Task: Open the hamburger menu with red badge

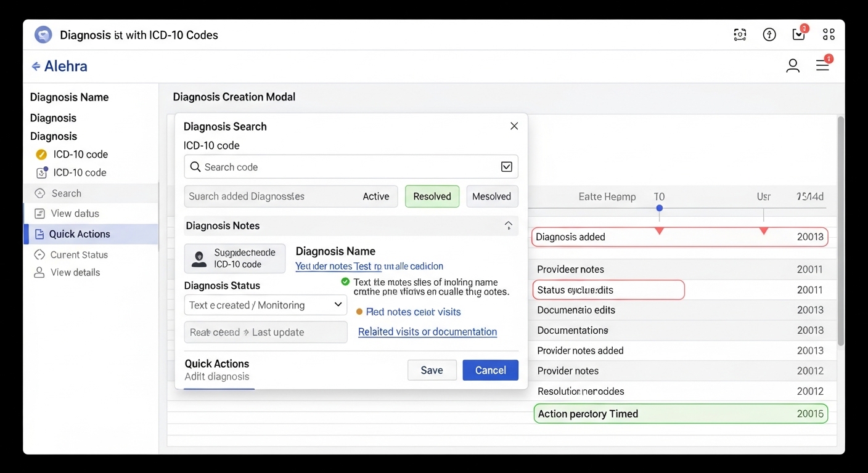Action: [822, 65]
